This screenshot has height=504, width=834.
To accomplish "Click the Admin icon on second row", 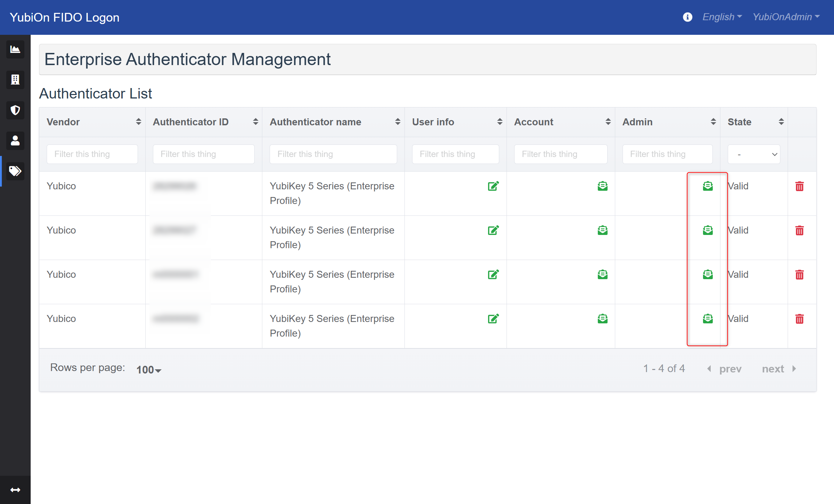I will 708,230.
